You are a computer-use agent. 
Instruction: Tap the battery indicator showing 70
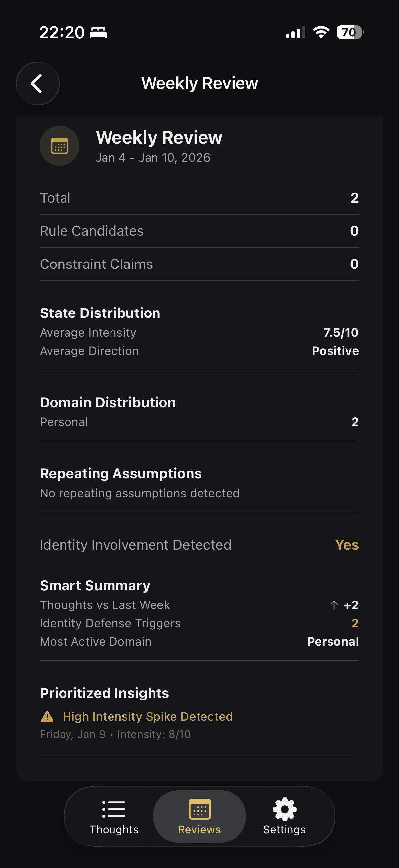click(348, 33)
